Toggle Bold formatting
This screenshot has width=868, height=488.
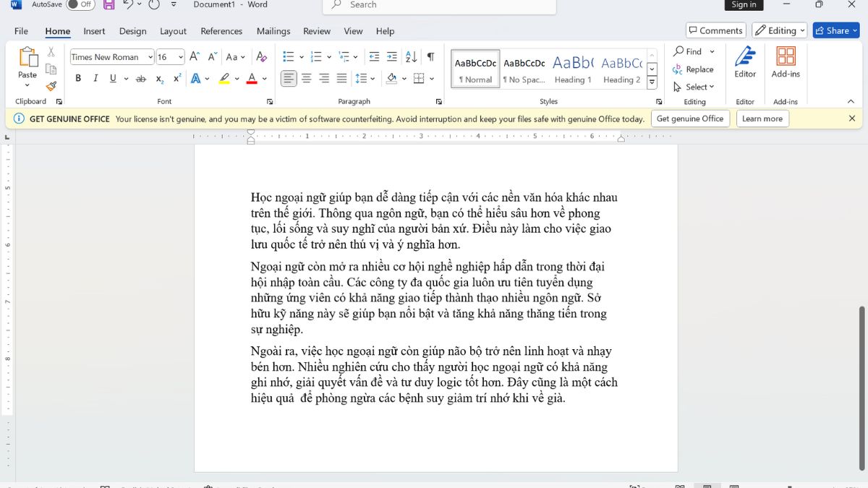click(78, 78)
